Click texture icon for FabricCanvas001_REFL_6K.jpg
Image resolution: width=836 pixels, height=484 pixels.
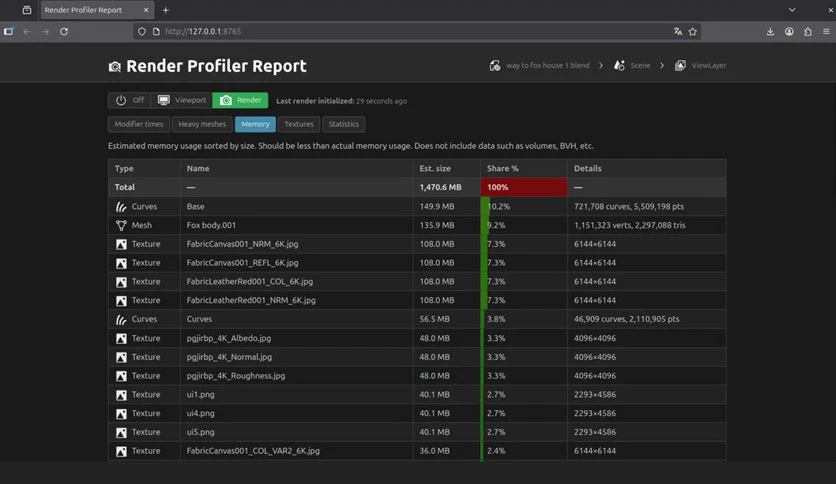pos(122,263)
